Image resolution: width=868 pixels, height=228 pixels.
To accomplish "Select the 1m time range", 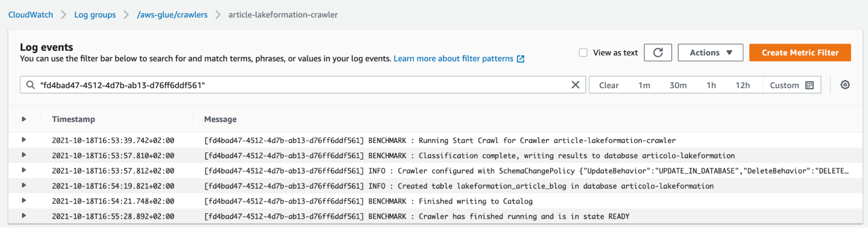I will (644, 85).
